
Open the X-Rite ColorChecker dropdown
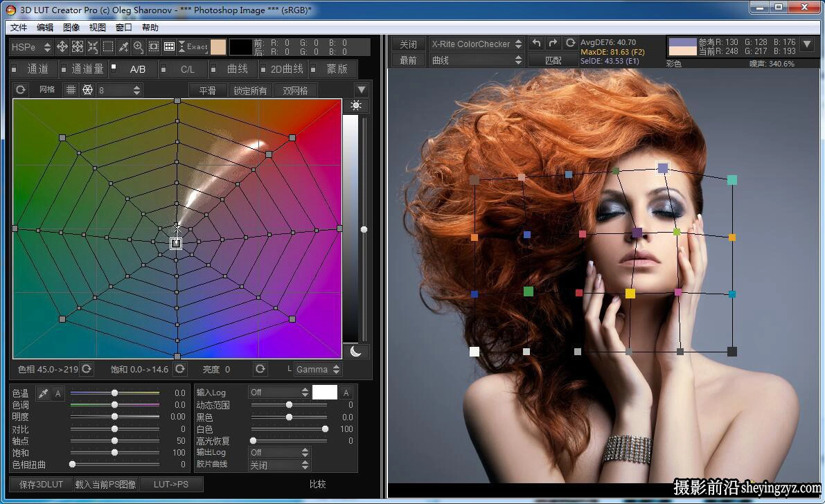click(477, 44)
